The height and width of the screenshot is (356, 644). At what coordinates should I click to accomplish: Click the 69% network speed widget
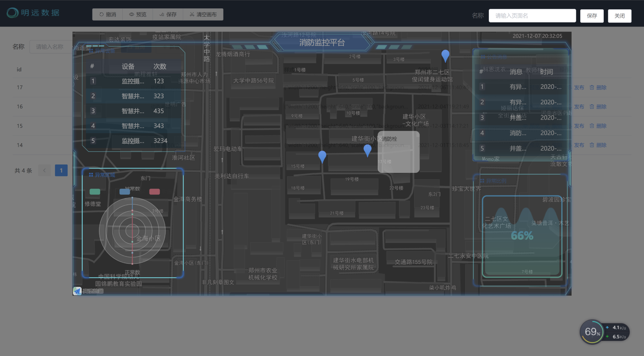click(604, 332)
